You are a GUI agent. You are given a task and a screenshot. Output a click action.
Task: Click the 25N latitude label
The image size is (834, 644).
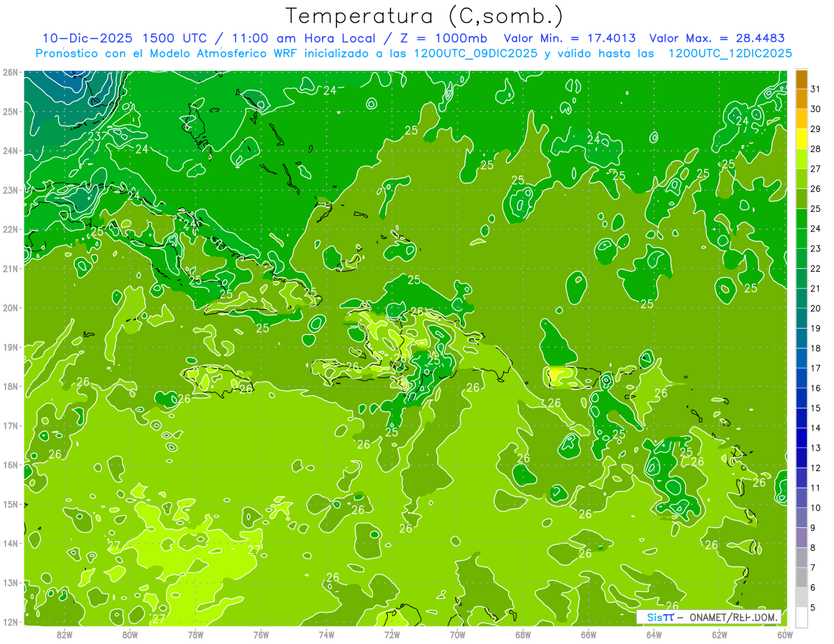coord(10,111)
